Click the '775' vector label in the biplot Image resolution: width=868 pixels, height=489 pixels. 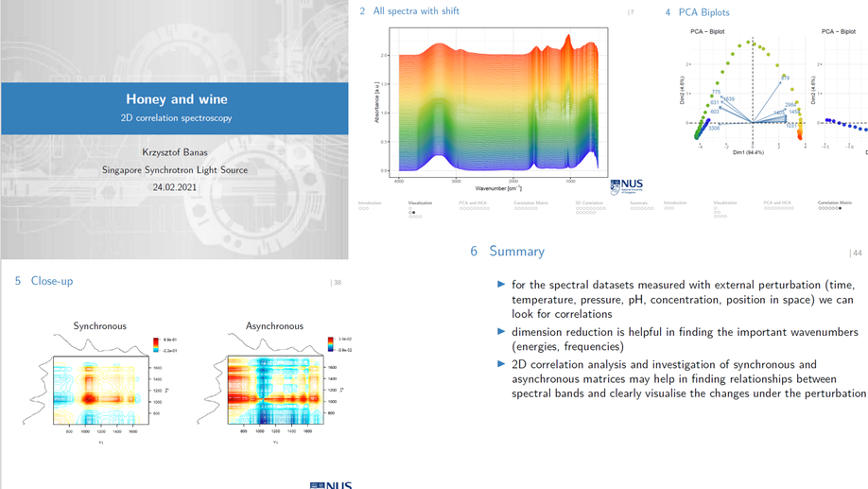click(717, 92)
